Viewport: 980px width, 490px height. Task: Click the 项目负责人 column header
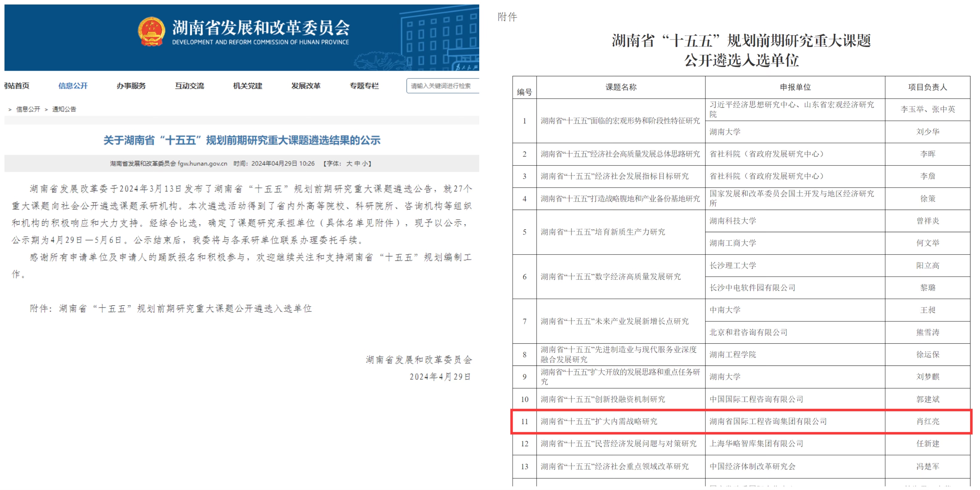point(927,87)
